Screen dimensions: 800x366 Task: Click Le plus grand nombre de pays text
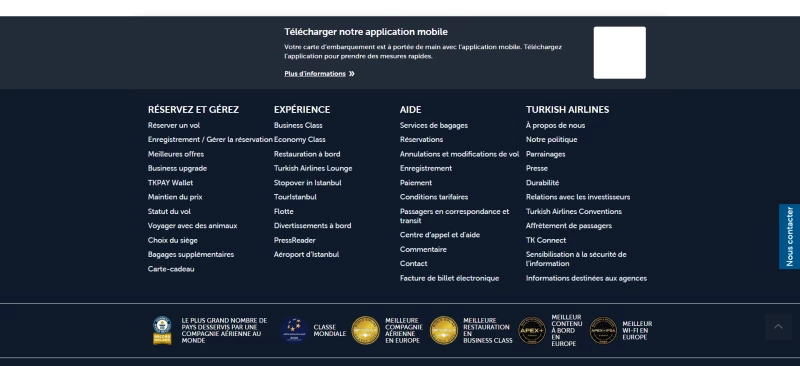pyautogui.click(x=224, y=330)
